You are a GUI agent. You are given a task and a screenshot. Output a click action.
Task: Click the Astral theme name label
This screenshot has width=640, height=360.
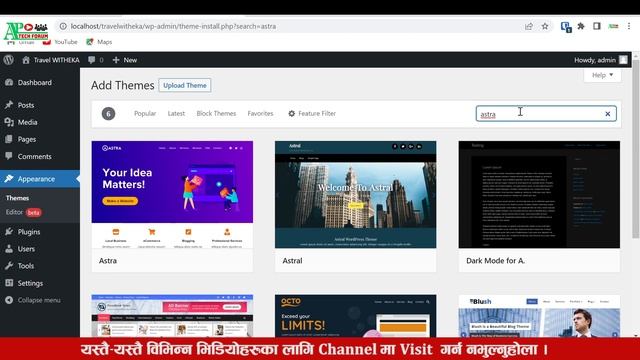tap(293, 260)
